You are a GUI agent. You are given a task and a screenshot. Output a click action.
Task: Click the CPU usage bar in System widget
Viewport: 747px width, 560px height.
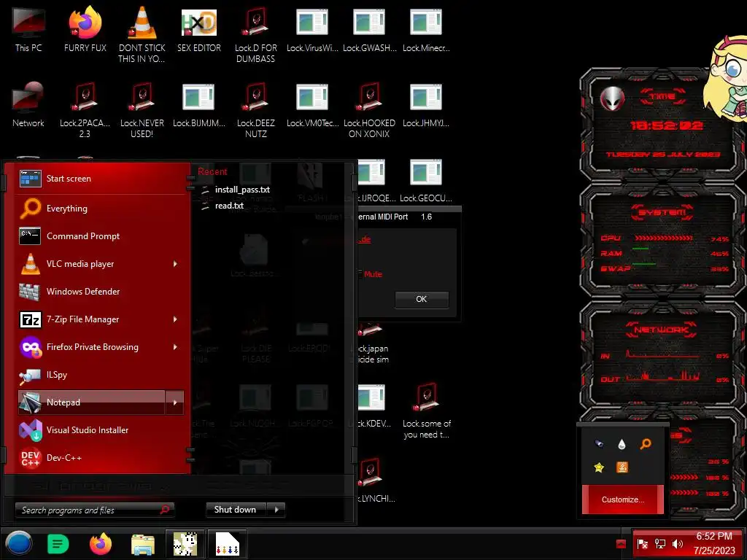pyautogui.click(x=663, y=238)
